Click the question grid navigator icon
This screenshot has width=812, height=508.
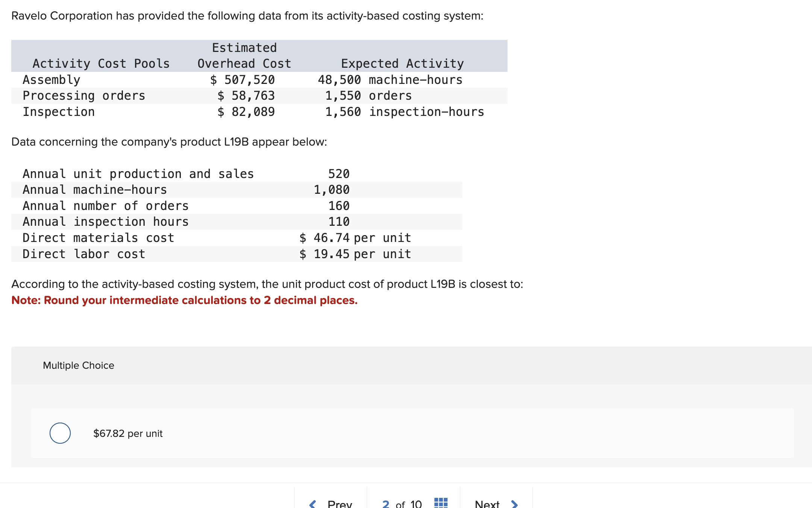pos(441,503)
